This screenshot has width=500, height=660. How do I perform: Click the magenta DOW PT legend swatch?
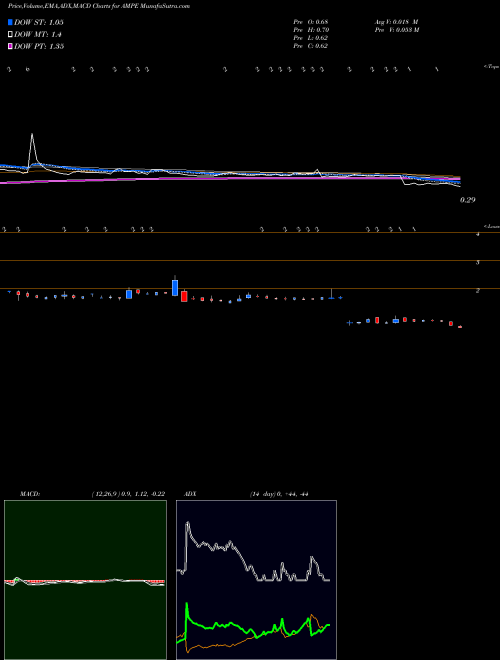point(10,46)
